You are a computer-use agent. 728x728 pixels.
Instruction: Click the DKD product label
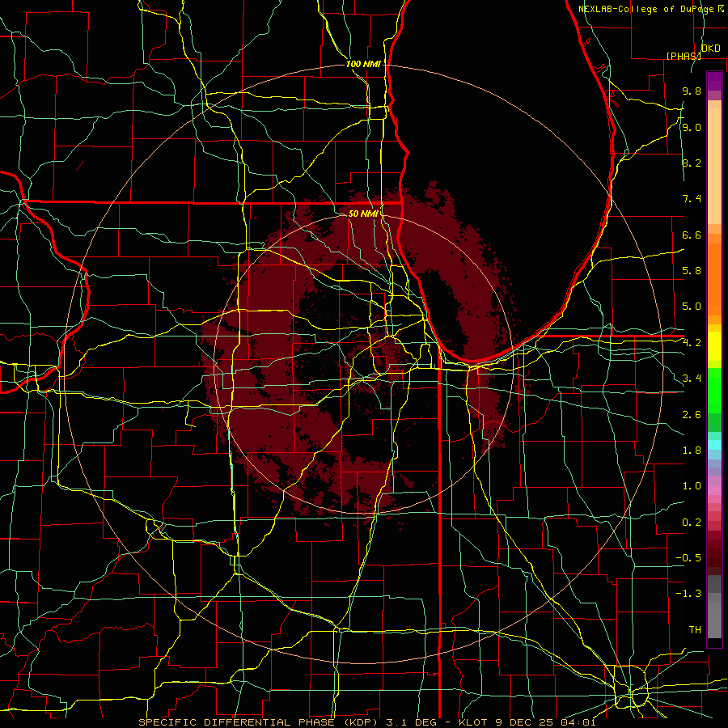(710, 48)
